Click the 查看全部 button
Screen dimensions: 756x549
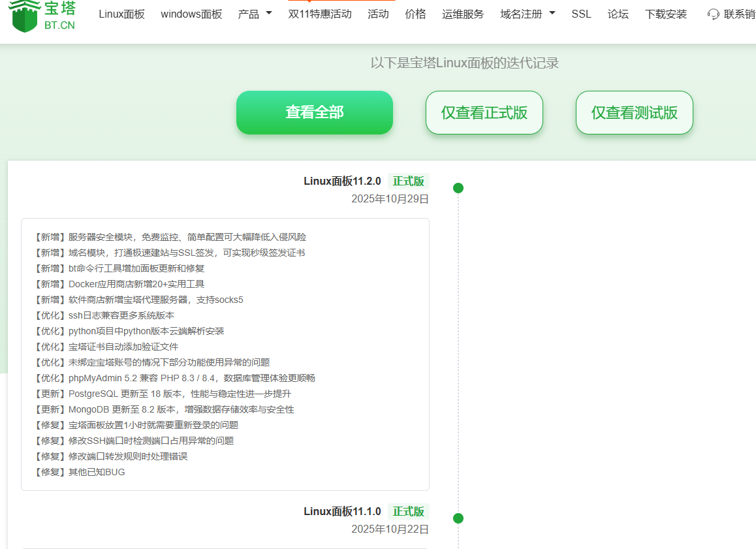click(x=314, y=112)
